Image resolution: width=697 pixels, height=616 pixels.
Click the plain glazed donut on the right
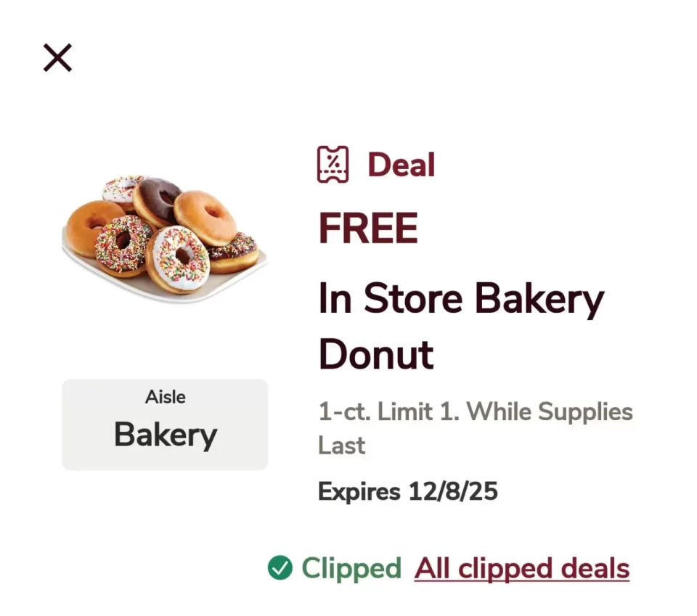click(206, 216)
